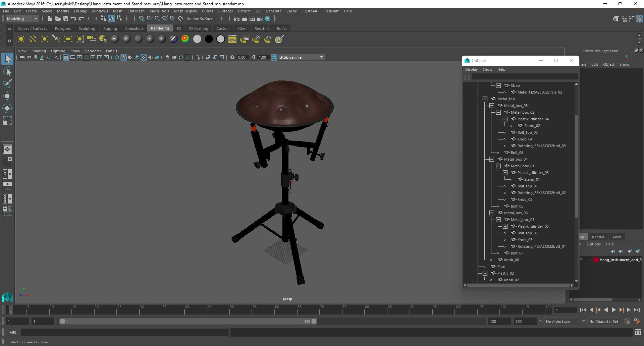
Task: Open the Render View window icon
Action: [237, 19]
